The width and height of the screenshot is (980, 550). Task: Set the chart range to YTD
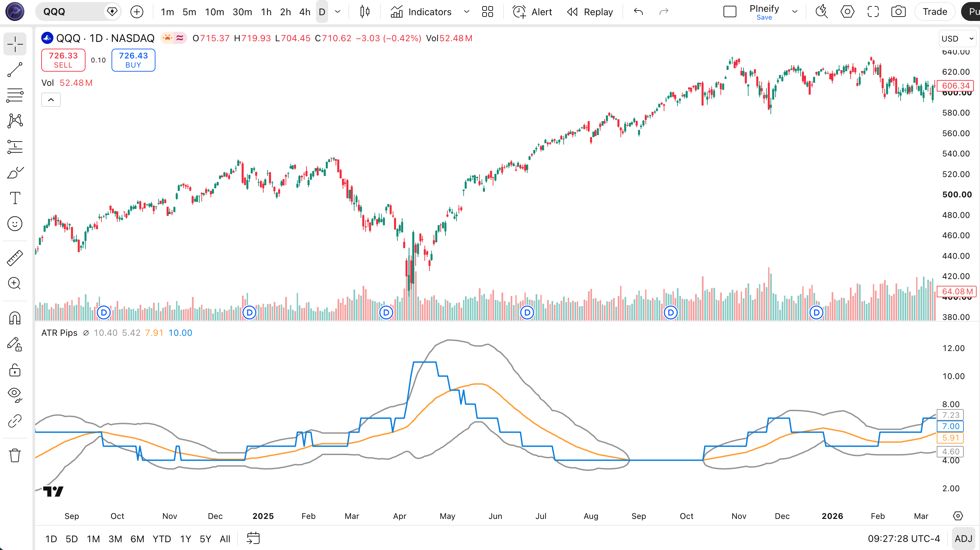click(162, 539)
